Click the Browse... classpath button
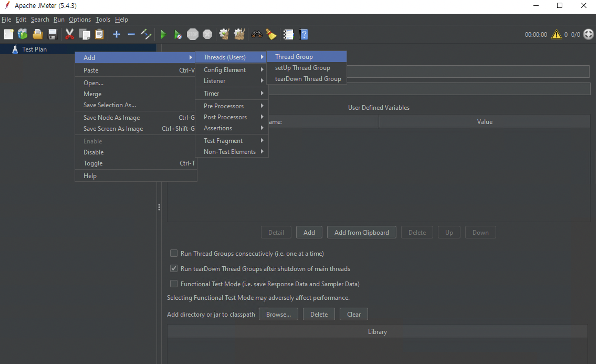Screen dimensions: 596x364 coord(278,314)
